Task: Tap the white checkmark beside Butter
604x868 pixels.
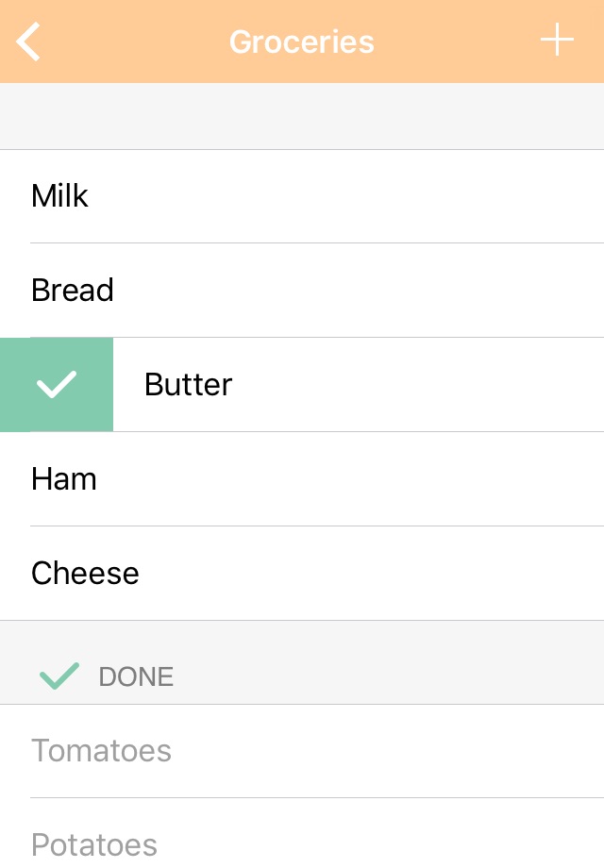Action: [56, 384]
